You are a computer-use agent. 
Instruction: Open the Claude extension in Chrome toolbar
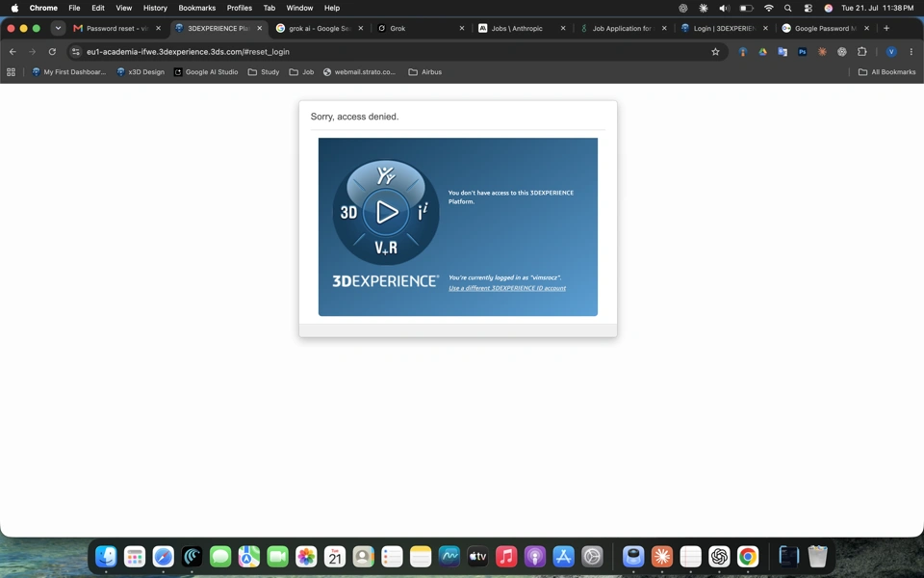(822, 52)
